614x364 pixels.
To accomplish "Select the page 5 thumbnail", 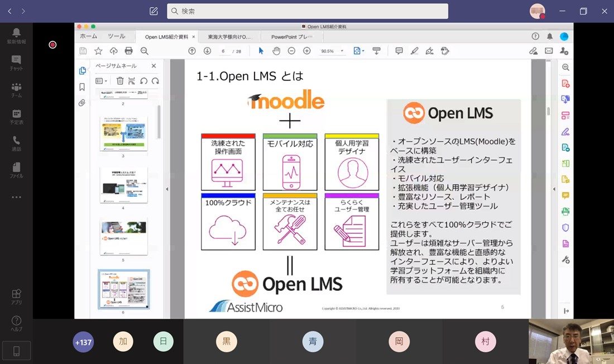I will pos(124,236).
